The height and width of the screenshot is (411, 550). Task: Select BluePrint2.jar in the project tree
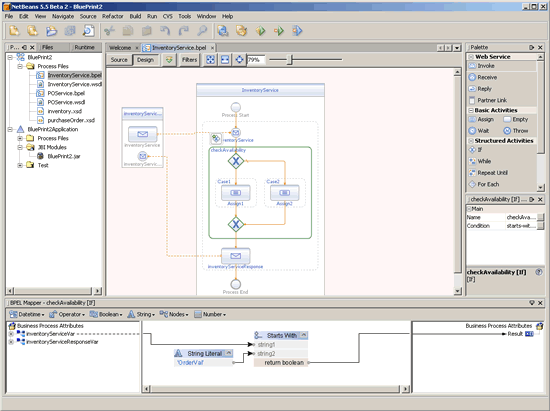[x=64, y=156]
